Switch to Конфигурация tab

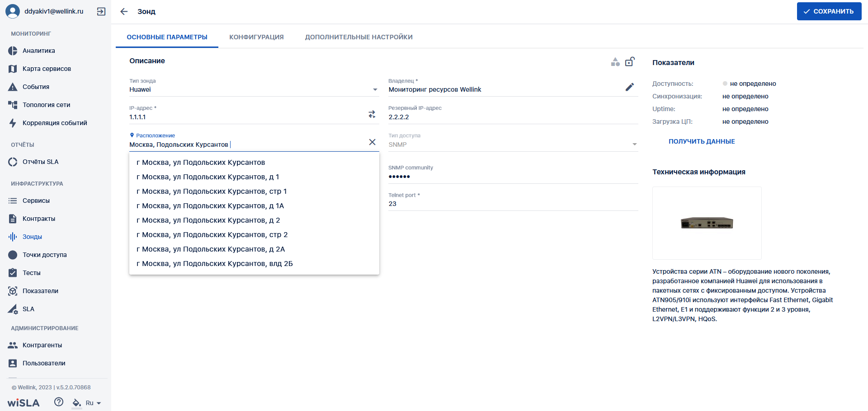256,37
